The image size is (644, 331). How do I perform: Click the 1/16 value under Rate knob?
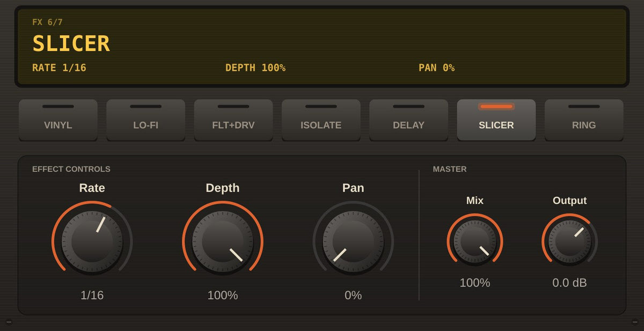click(92, 295)
